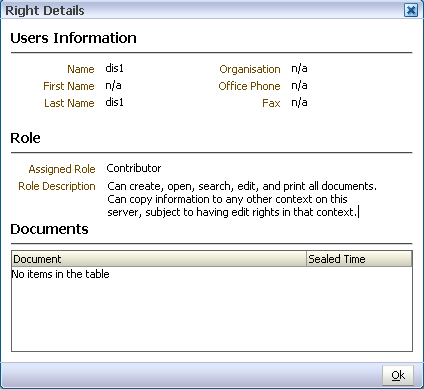Screen dimensions: 424x389
Task: Click the Fax label
Action: coord(271,103)
